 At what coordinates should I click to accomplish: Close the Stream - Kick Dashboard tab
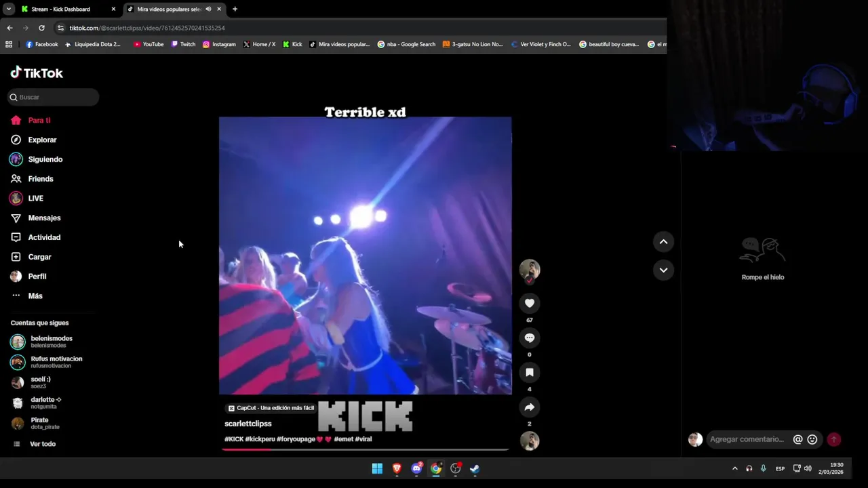[x=113, y=9]
